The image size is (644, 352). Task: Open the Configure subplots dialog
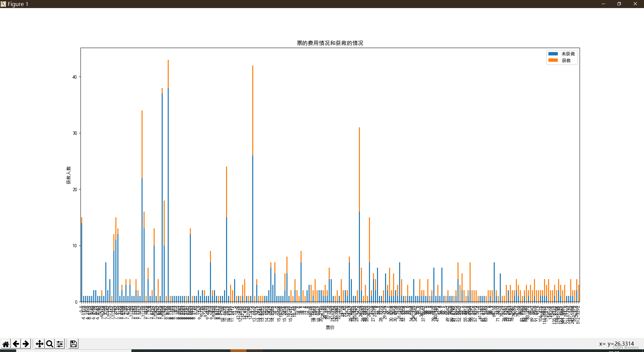coord(60,344)
